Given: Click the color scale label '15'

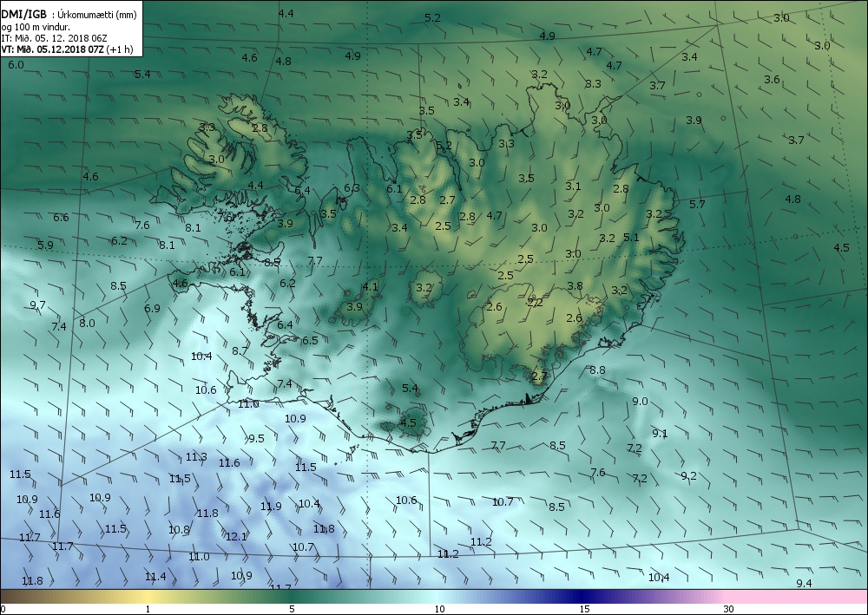Looking at the screenshot, I should pos(584,610).
